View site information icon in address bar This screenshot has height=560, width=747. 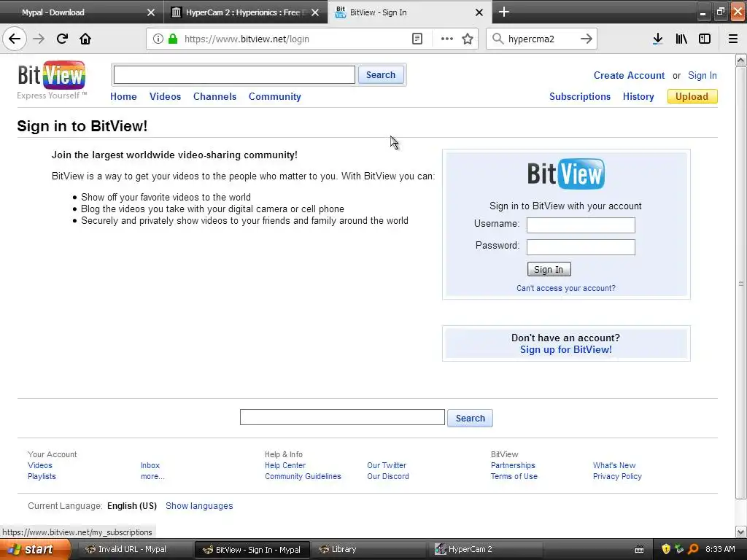click(x=158, y=39)
